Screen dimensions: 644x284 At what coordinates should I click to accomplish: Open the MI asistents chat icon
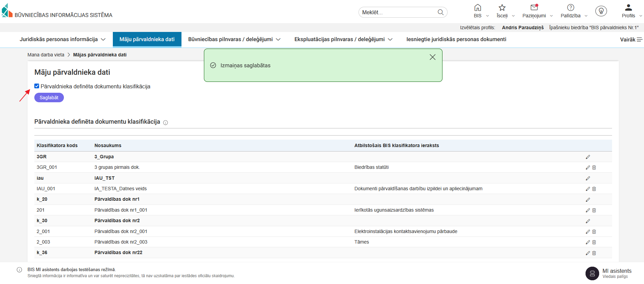[x=592, y=273]
